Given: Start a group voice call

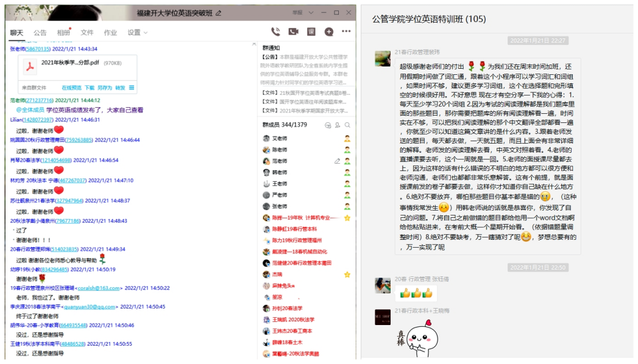Looking at the screenshot, I should point(275,32).
